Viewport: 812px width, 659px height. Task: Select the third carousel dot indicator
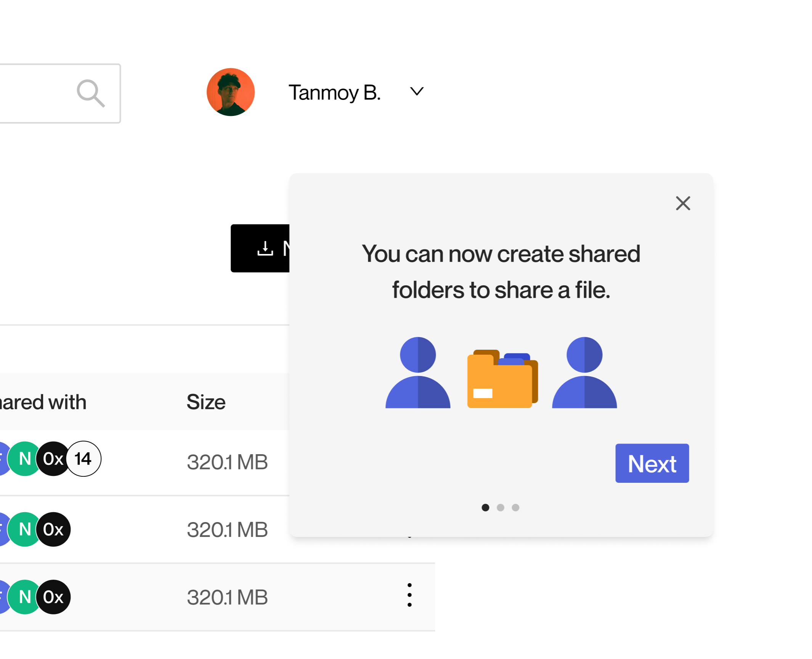point(516,508)
